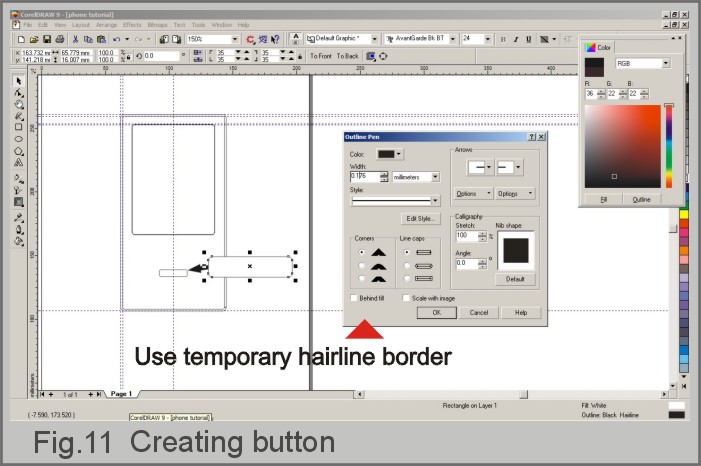Click the vertical hue spectrum slider
The height and width of the screenshot is (466, 701).
[x=669, y=146]
